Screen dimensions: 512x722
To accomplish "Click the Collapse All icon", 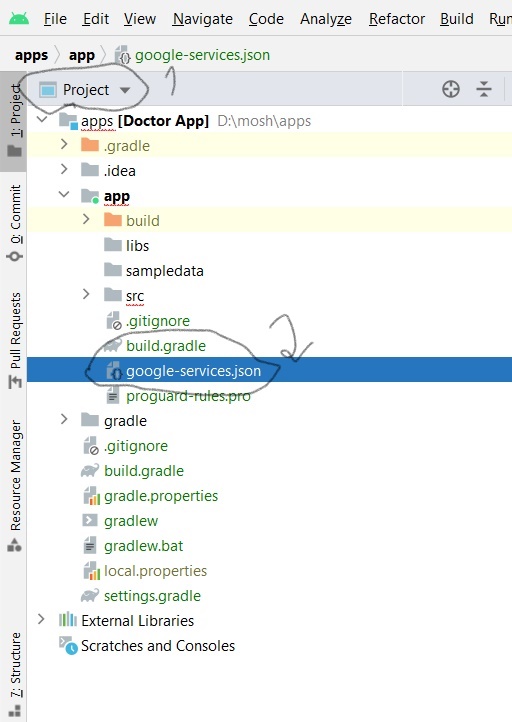I will [x=484, y=89].
